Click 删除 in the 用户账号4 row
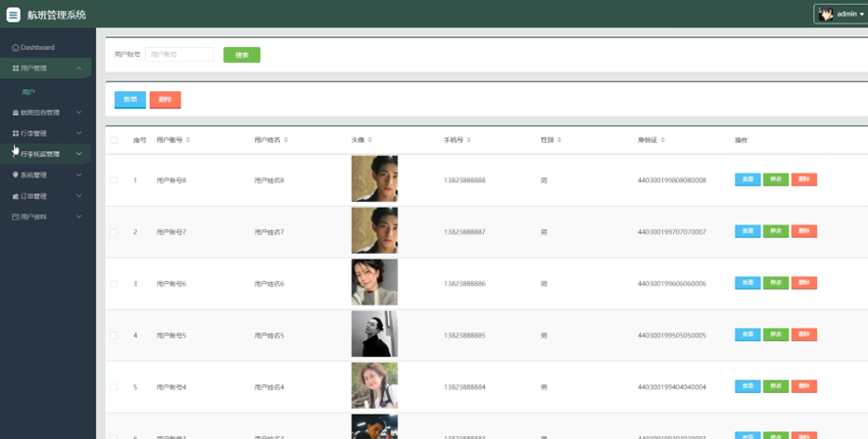The image size is (868, 439). (804, 386)
